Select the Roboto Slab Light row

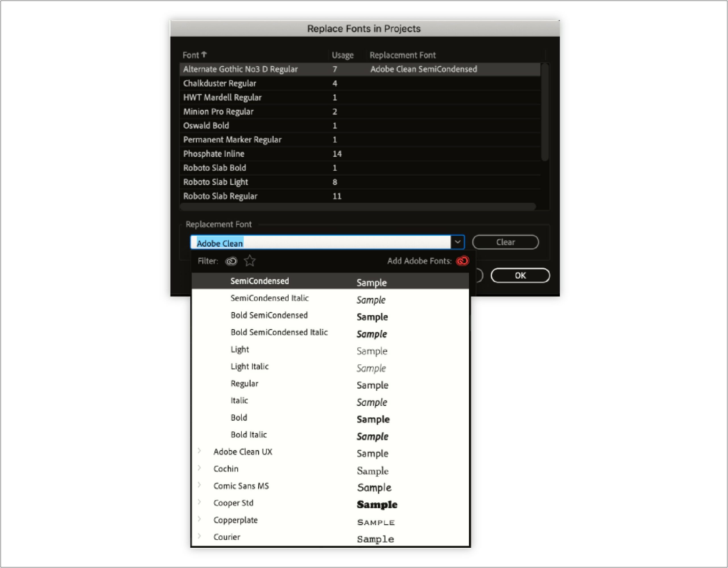point(360,182)
